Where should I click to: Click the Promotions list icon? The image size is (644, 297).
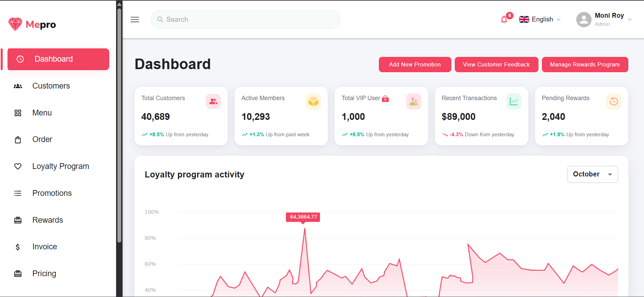pos(18,193)
